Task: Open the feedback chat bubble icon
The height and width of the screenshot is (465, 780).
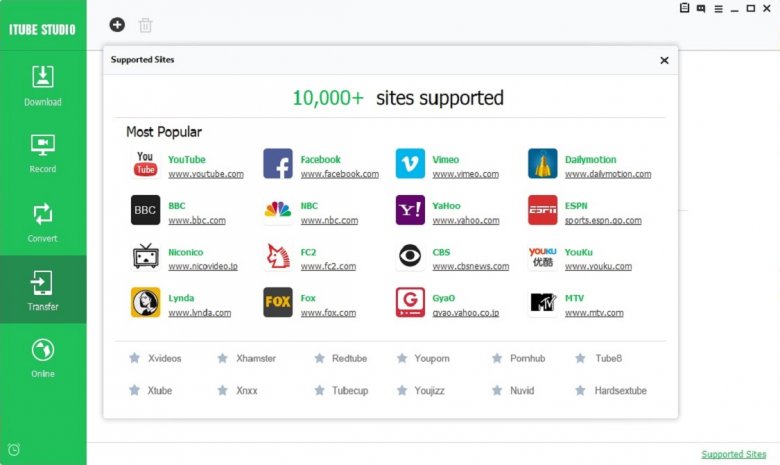Action: tap(701, 8)
